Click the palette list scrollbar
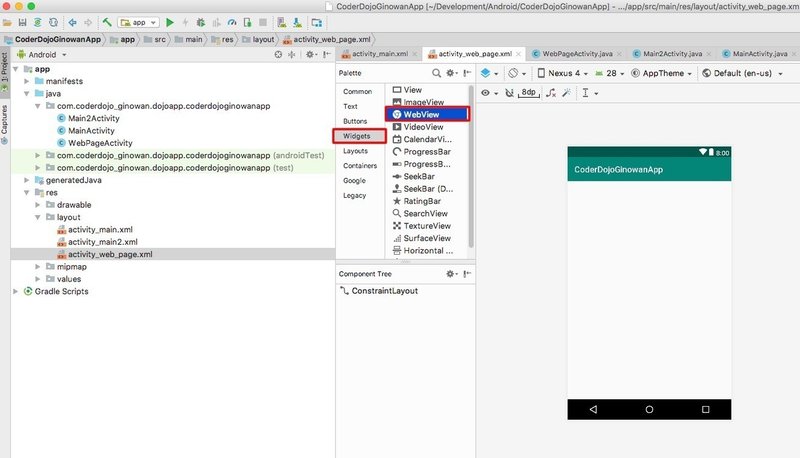Viewport: 800px width, 458px height. coord(470,166)
